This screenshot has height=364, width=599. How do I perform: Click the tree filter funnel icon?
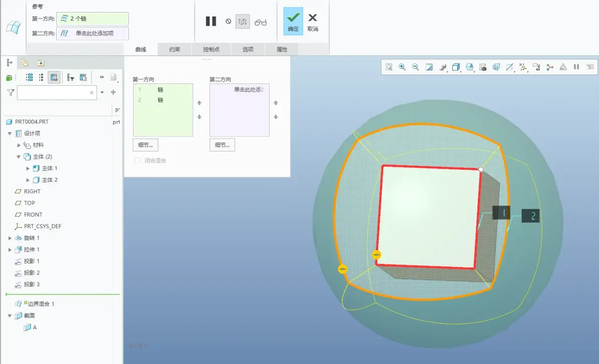click(x=11, y=92)
